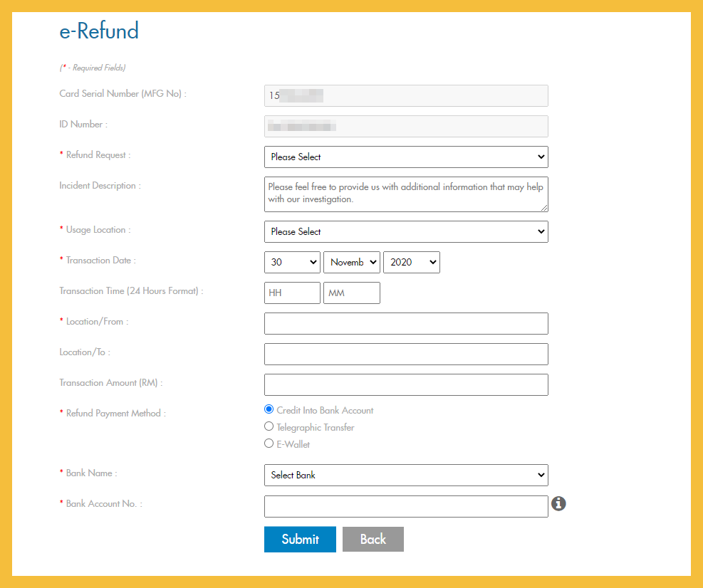The width and height of the screenshot is (703, 588).
Task: Click the HH transaction time field
Action: pyautogui.click(x=292, y=293)
